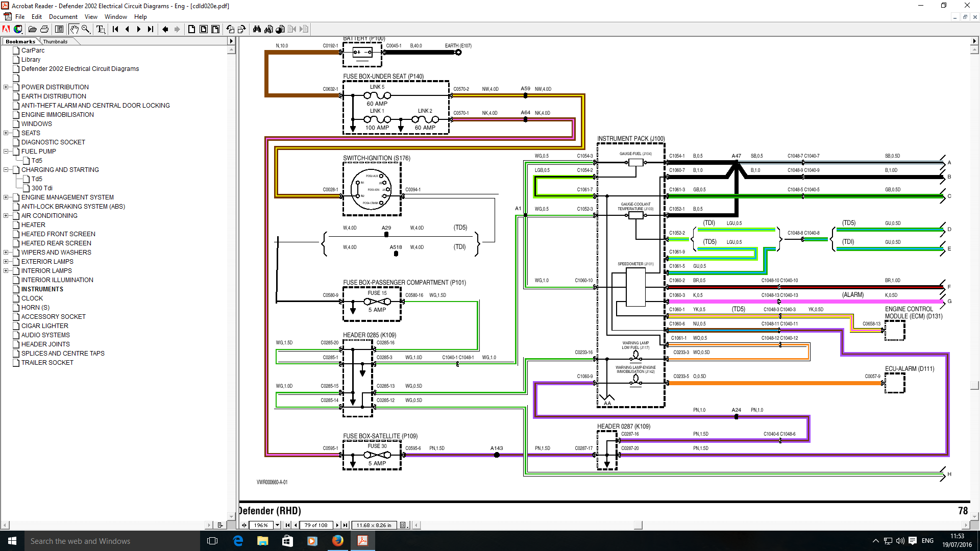Open the CarParc bookmark
The image size is (980, 551).
(x=33, y=51)
